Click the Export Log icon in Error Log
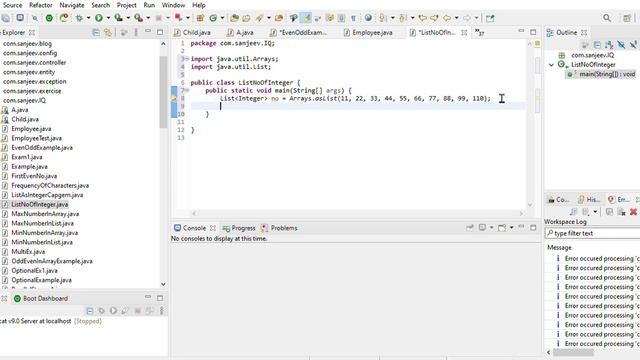This screenshot has width=640, height=360. click(573, 212)
